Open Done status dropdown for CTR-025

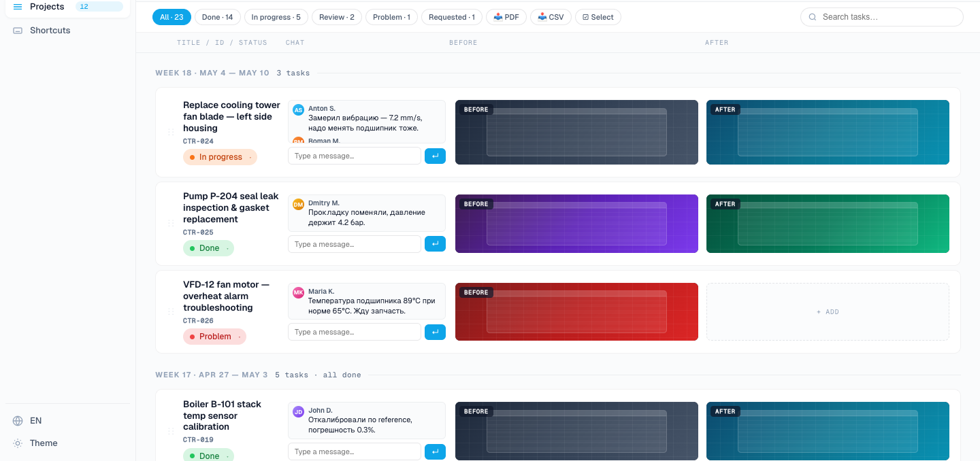coord(208,248)
